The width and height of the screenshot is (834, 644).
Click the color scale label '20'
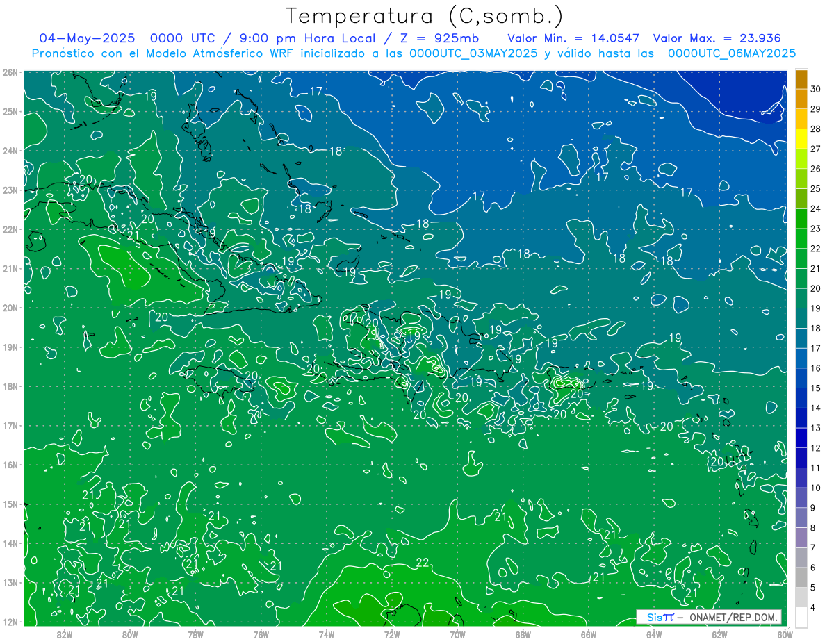pos(815,288)
